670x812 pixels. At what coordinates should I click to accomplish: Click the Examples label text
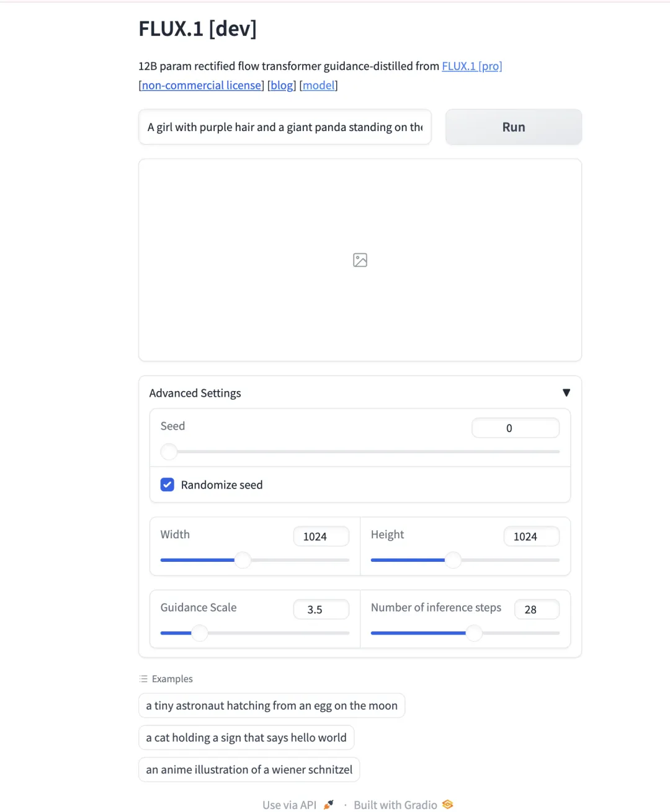click(x=172, y=679)
